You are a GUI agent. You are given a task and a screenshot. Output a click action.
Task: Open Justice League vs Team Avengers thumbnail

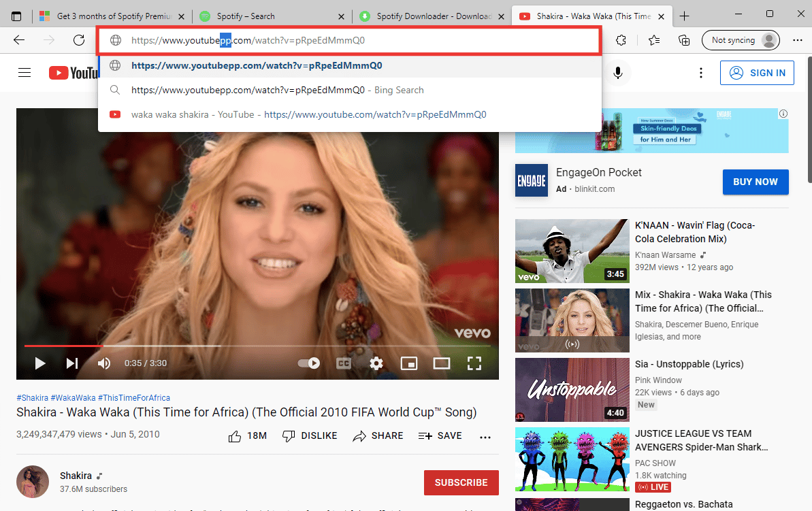click(572, 459)
